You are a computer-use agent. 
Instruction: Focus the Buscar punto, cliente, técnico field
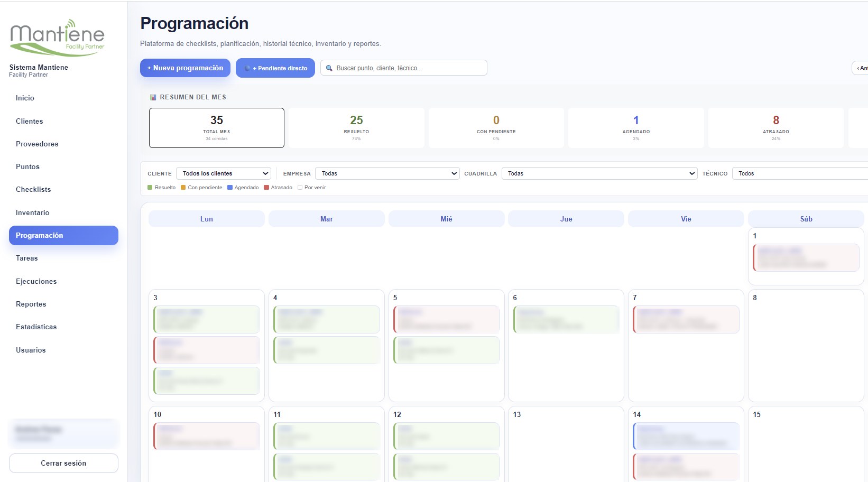[404, 68]
